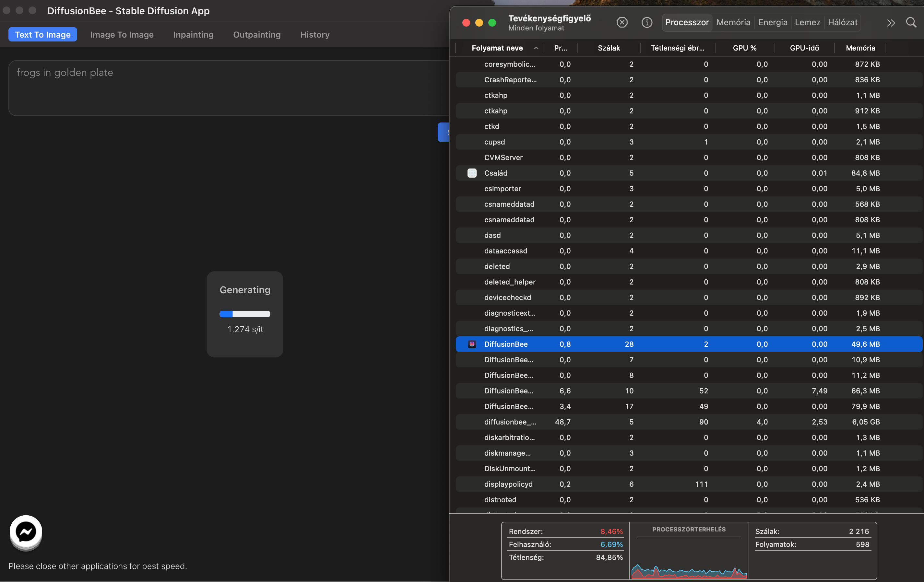Viewport: 924px width, 582px height.
Task: Open the History tab
Action: 315,35
